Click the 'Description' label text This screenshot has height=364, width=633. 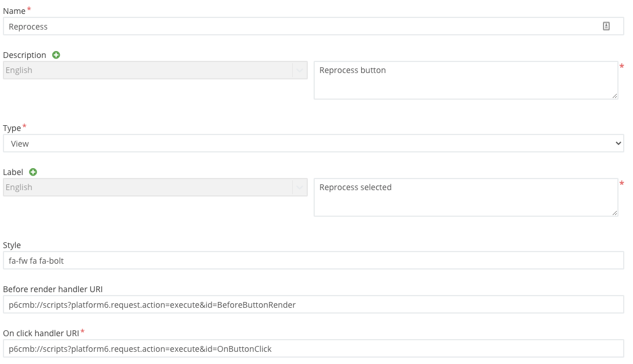(x=24, y=55)
